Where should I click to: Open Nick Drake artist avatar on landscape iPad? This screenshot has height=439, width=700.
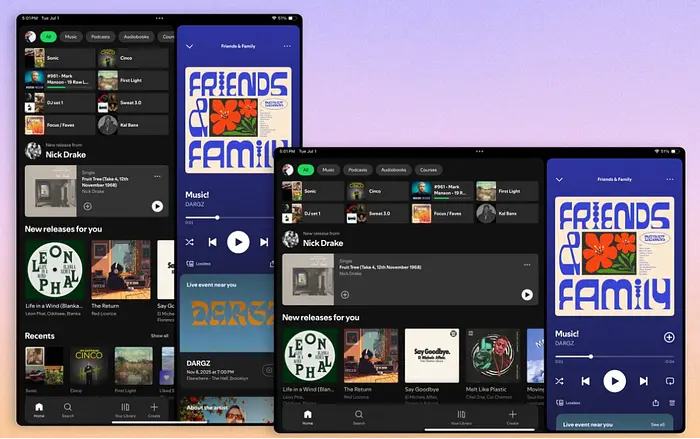click(291, 239)
